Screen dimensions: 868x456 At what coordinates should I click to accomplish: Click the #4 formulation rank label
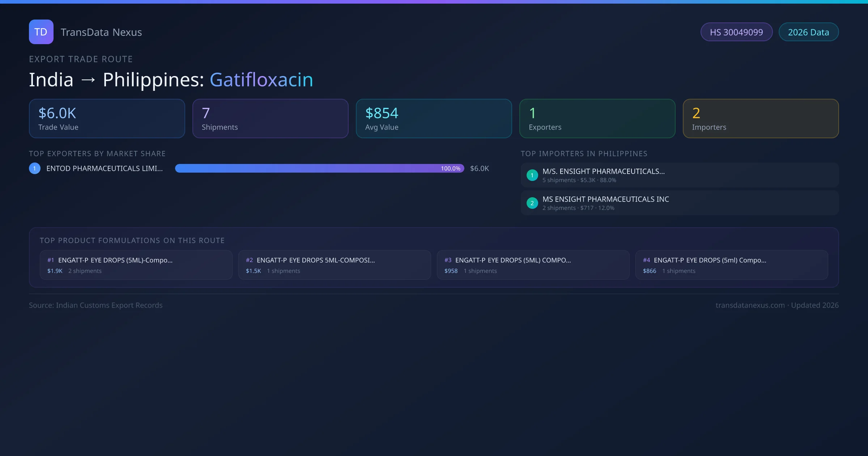646,260
